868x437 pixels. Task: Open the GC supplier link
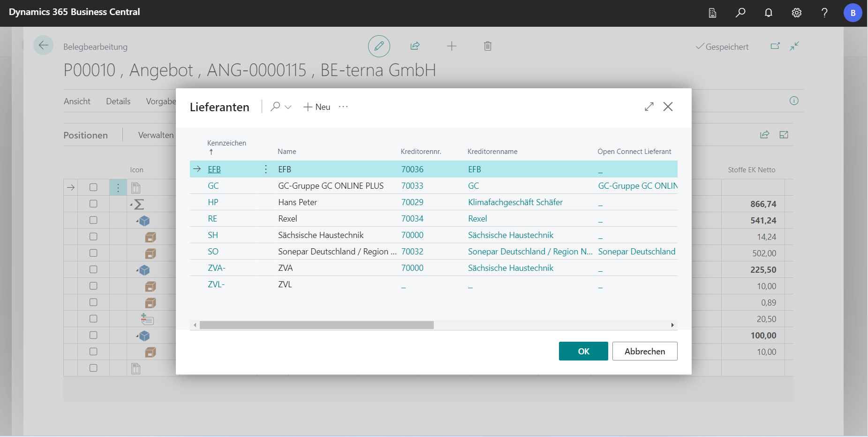(213, 186)
